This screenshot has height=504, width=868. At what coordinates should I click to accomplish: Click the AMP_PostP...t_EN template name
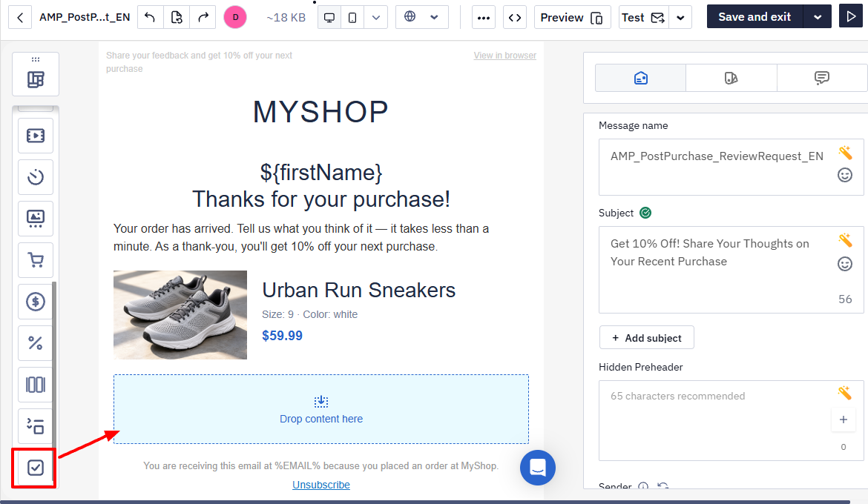[85, 17]
